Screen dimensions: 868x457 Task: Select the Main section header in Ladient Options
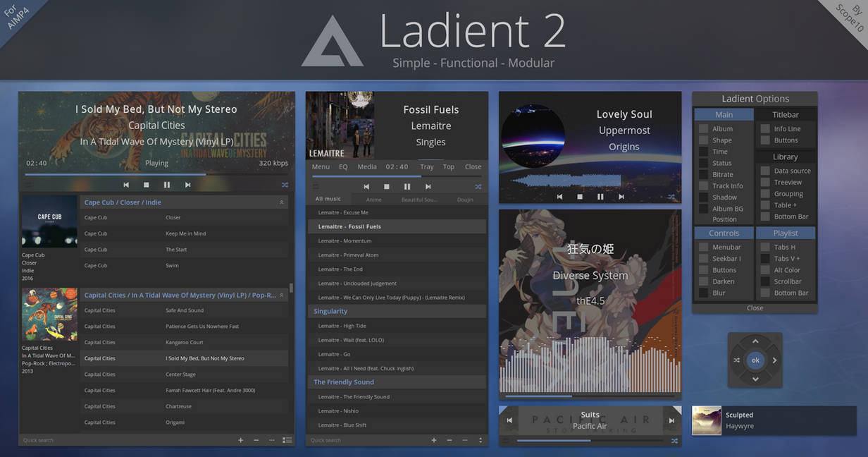724,114
